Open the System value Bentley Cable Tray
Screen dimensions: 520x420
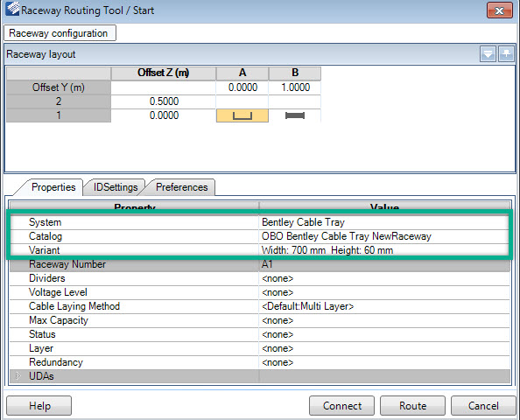(383, 222)
